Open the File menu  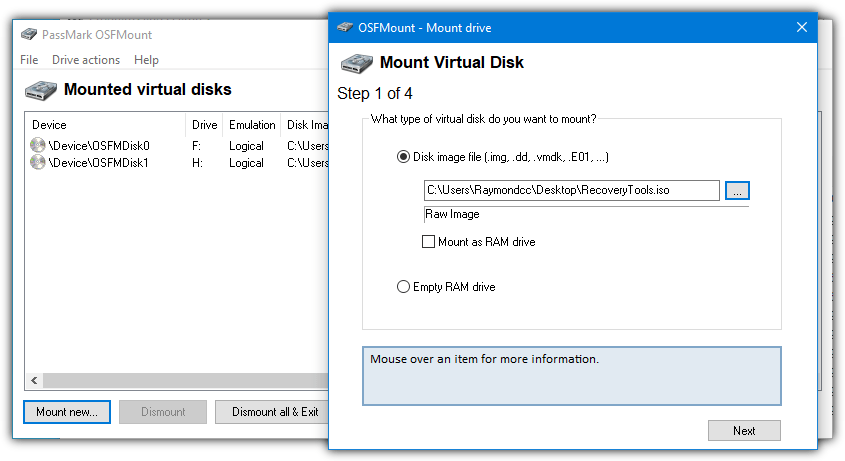[x=29, y=60]
